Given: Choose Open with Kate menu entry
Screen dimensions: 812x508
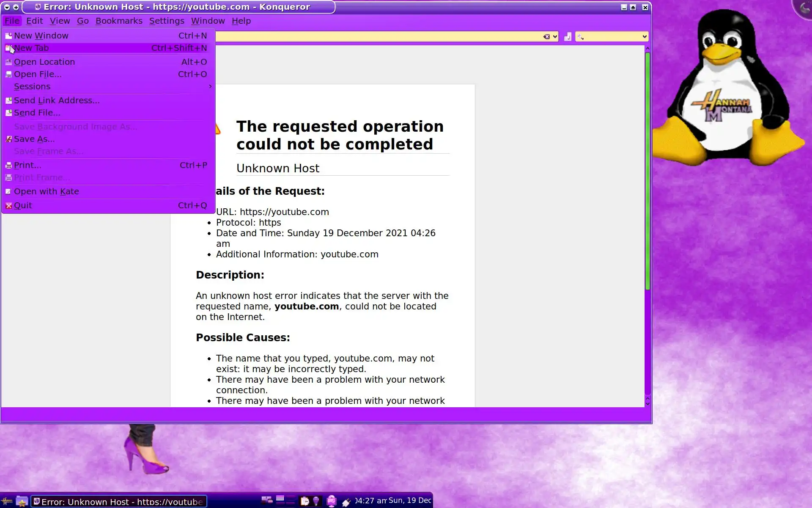Looking at the screenshot, I should [x=47, y=191].
